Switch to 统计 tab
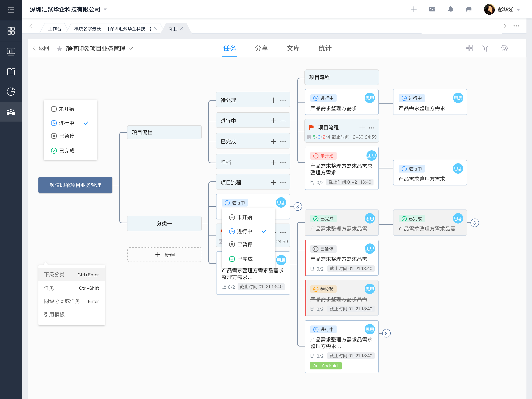Viewport: 532px width, 399px height. point(325,48)
